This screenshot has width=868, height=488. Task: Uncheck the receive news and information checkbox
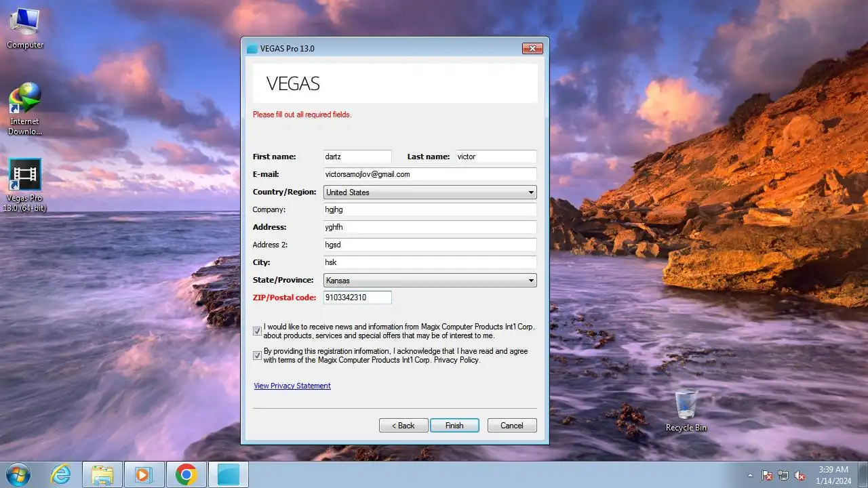pos(257,331)
